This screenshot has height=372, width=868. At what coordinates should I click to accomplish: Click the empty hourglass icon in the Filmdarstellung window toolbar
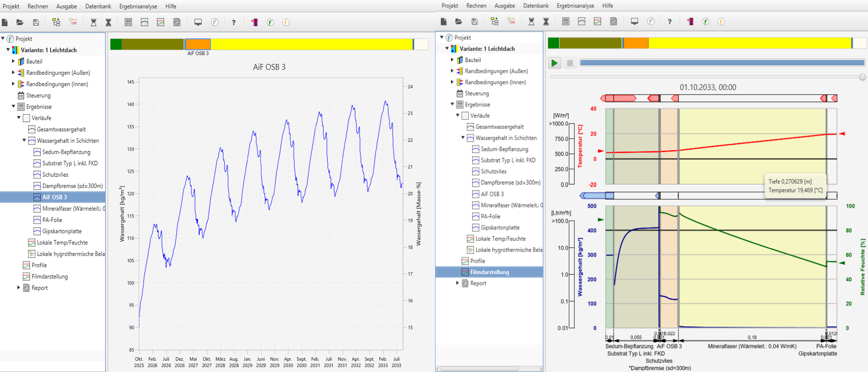[x=531, y=21]
